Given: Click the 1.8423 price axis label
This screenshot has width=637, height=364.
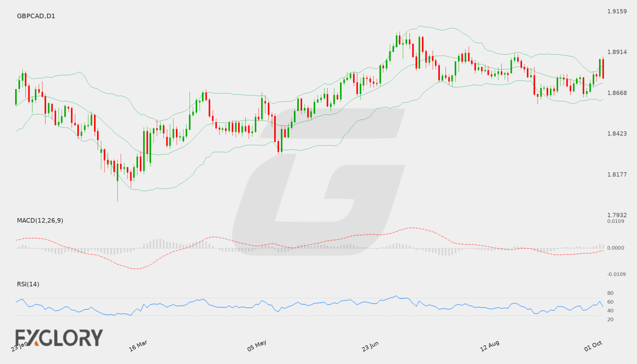Looking at the screenshot, I should 617,133.
